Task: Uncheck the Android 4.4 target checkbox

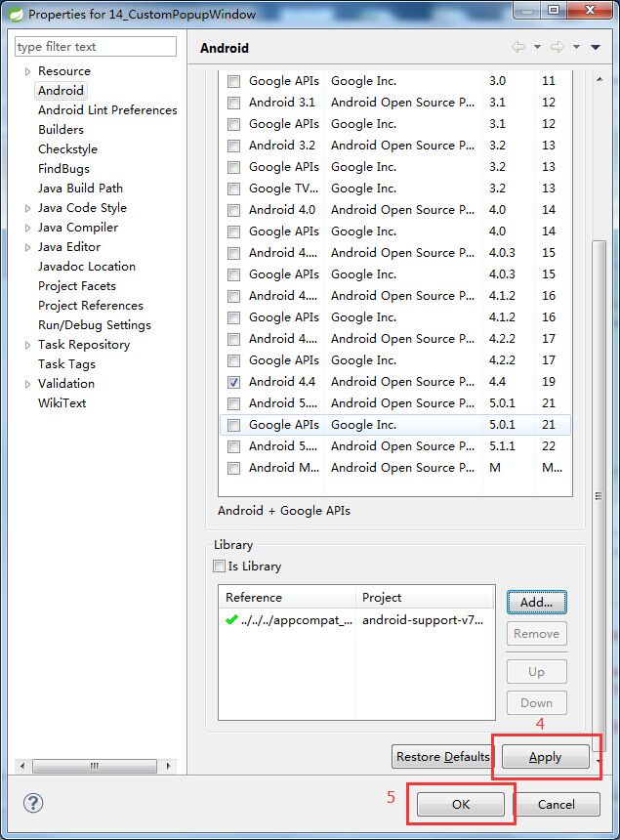Action: point(233,382)
